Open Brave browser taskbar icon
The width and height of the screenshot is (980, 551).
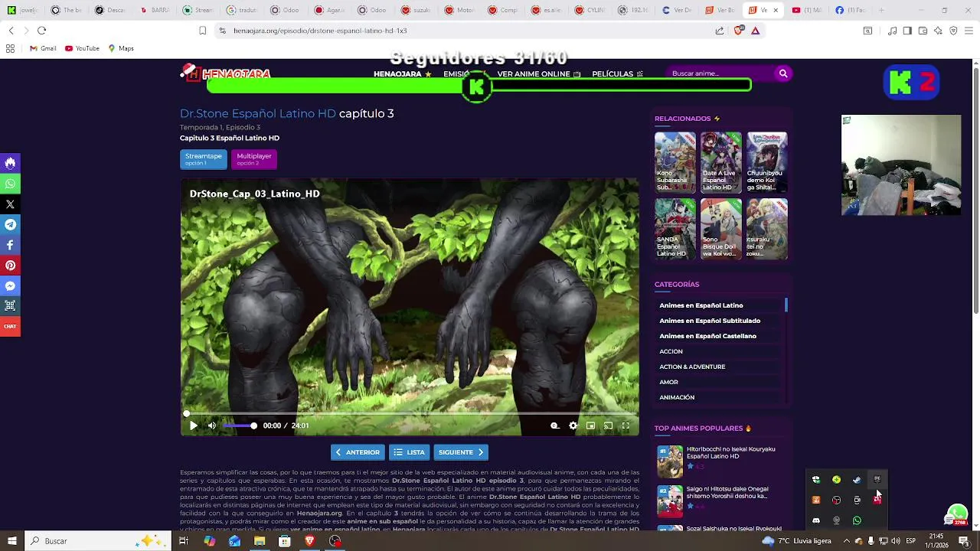point(309,541)
